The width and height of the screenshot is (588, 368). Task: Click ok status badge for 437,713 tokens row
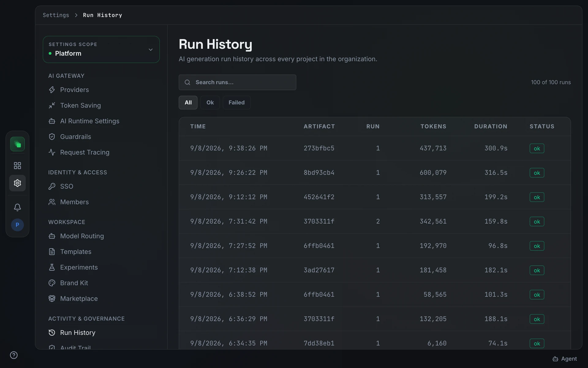coord(537,148)
